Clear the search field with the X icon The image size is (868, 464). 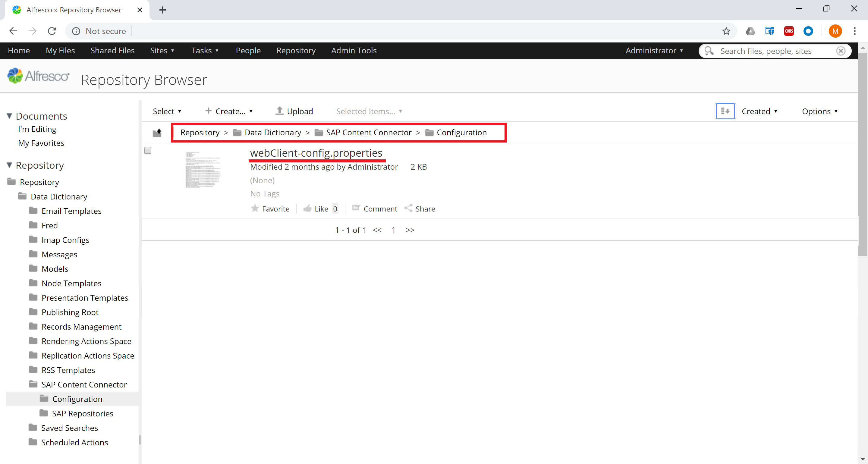click(x=841, y=51)
